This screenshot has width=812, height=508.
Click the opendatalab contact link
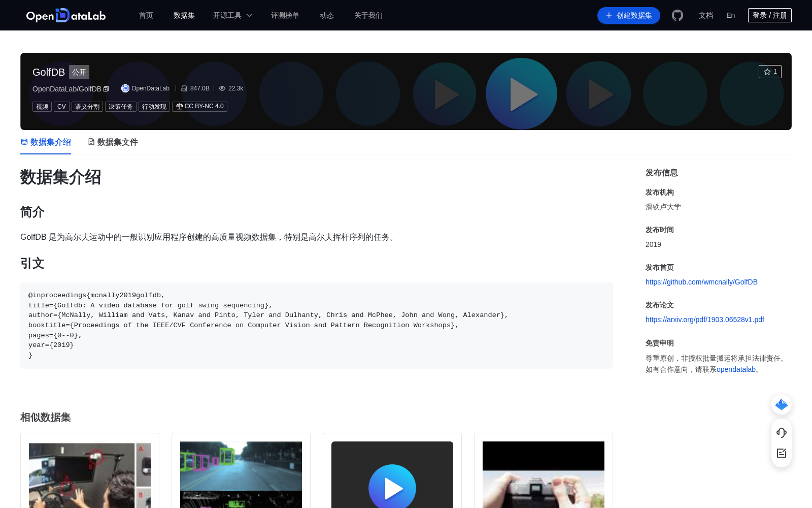[x=736, y=369]
